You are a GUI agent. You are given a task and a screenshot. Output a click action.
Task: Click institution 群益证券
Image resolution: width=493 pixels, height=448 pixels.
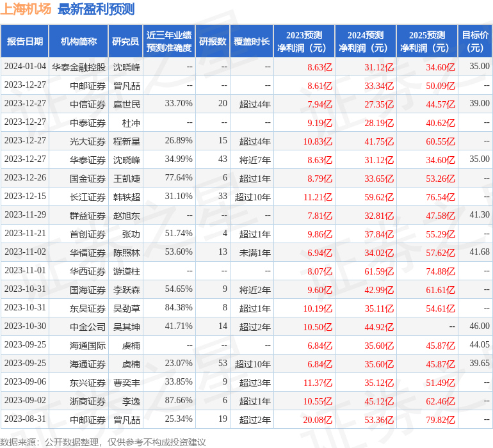point(88,215)
